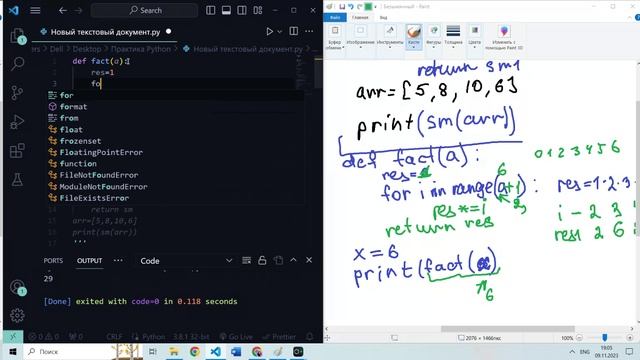Choose the 'ModuleNotFoundError' suggestion
The image size is (640, 360).
(176, 187)
